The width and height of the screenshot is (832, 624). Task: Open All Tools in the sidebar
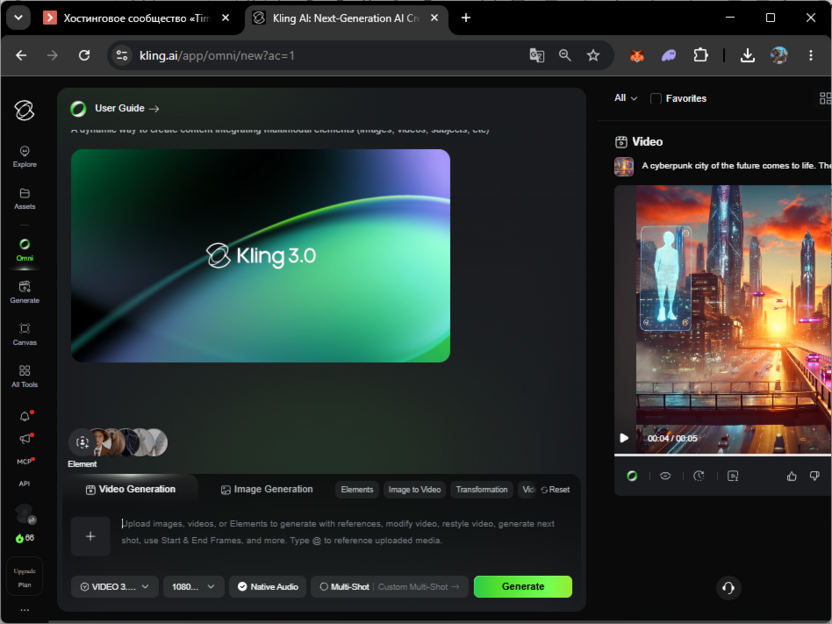24,377
